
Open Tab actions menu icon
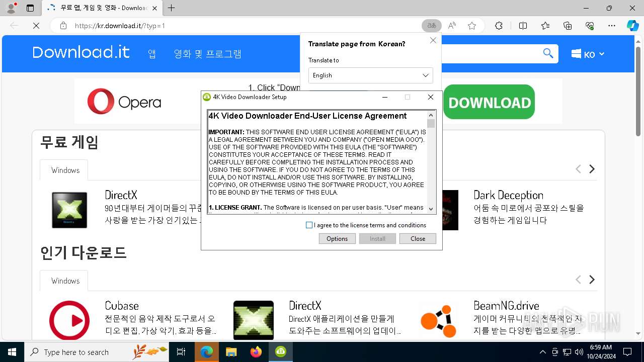click(30, 8)
